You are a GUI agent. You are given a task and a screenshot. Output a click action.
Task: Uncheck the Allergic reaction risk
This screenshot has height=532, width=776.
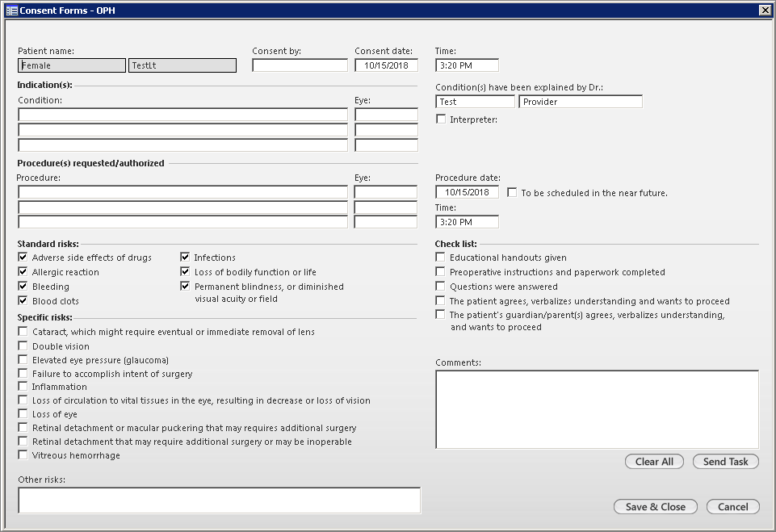pos(23,271)
